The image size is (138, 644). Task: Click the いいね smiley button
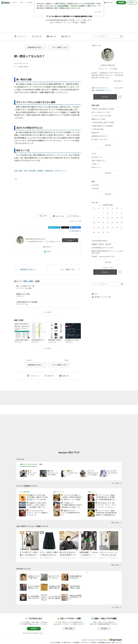[x=43, y=216]
